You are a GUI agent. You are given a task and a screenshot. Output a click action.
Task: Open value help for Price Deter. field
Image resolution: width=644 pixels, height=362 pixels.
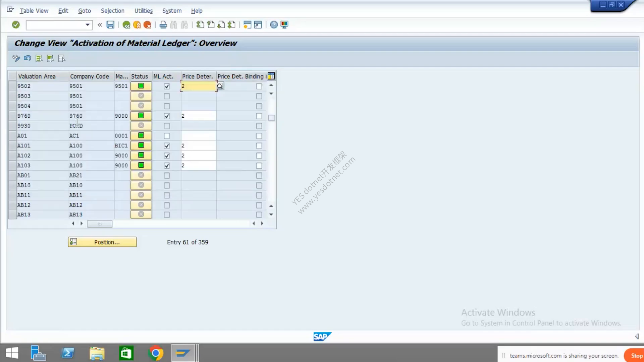click(220, 86)
